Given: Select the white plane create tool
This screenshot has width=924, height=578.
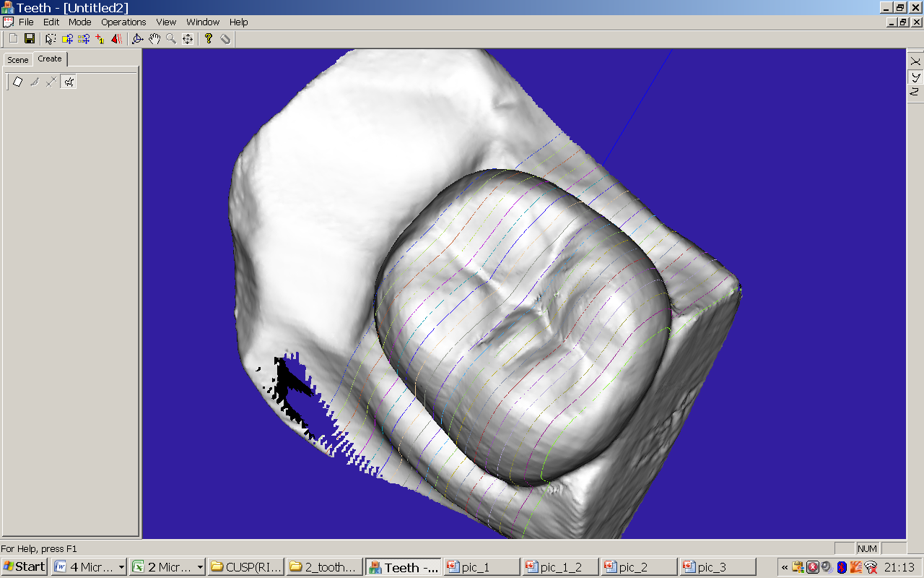Looking at the screenshot, I should point(18,82).
